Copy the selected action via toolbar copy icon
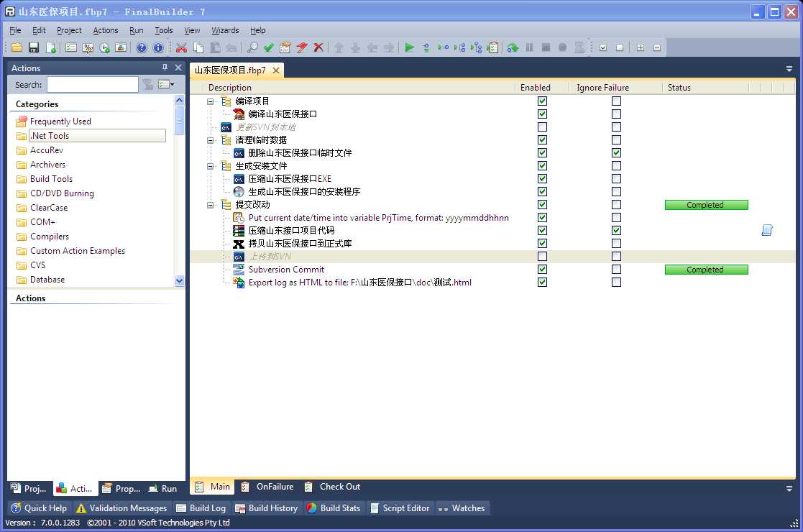 tap(198, 47)
